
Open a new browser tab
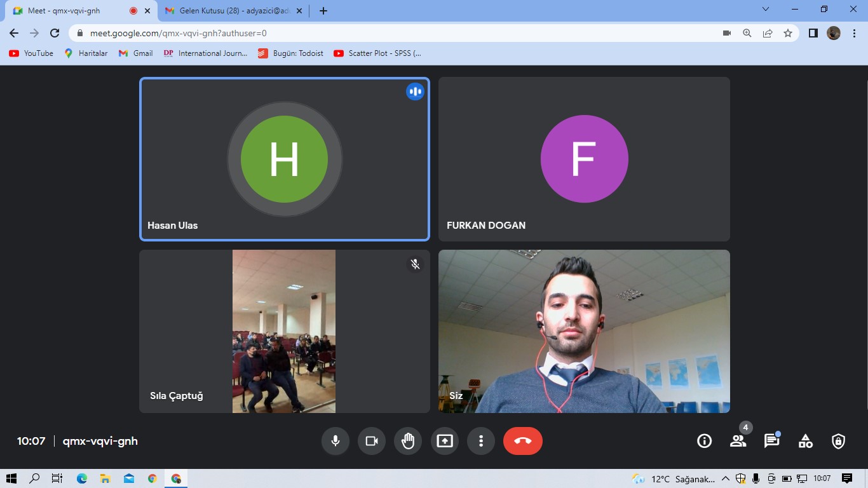click(323, 11)
